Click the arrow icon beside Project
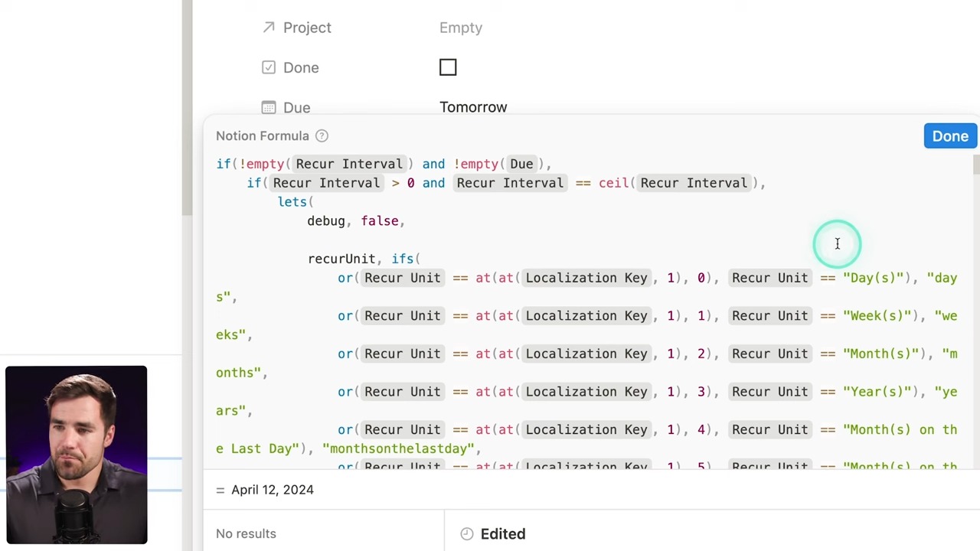The height and width of the screenshot is (551, 980). (269, 28)
